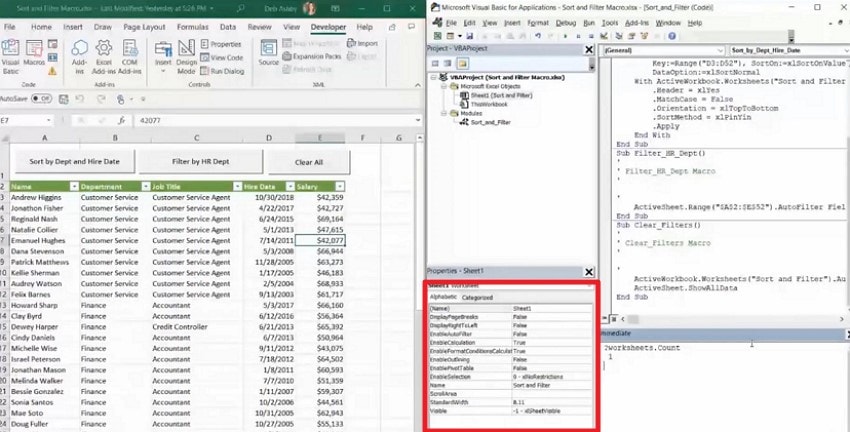Click View Code icon in Project Explorer
The height and width of the screenshot is (432, 850).
pos(435,63)
